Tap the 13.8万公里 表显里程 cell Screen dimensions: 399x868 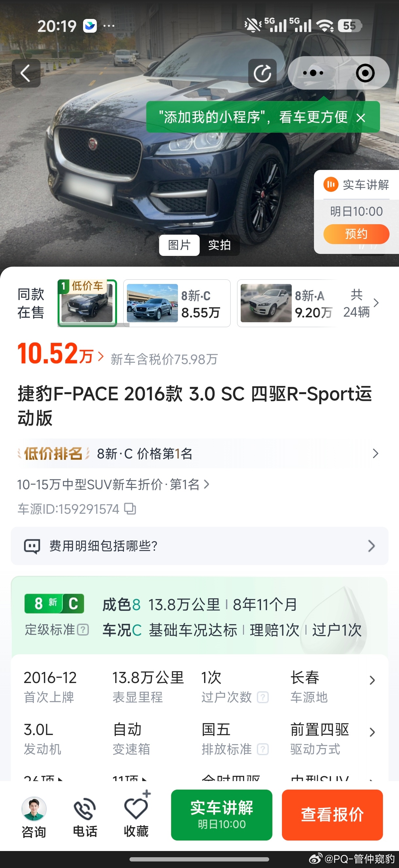[148, 686]
